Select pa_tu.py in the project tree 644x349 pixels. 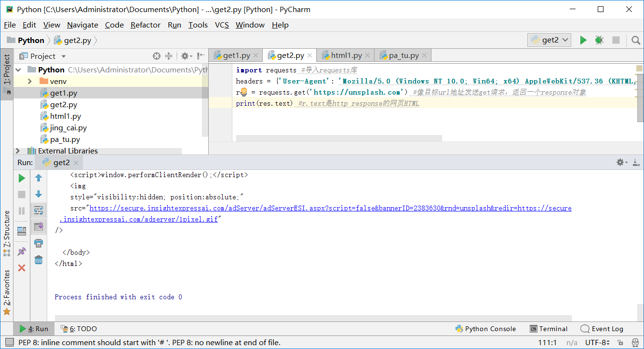(65, 140)
